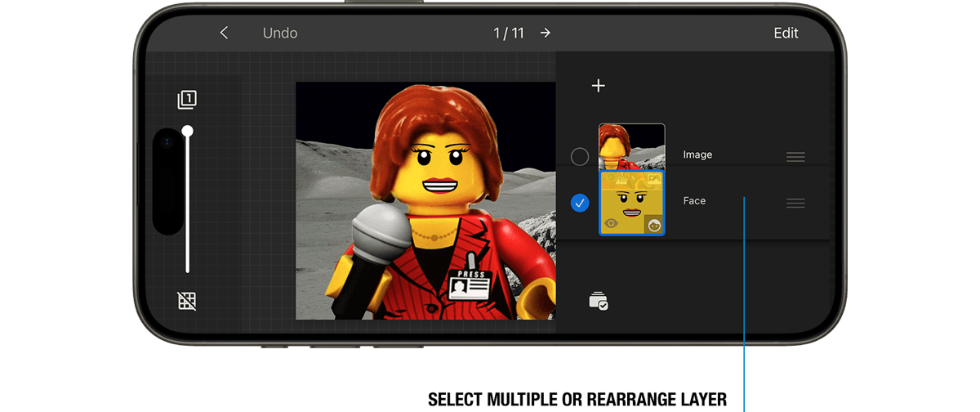This screenshot has height=412, width=980.
Task: Tap the image icon on Face thumbnail
Action: pos(653,177)
